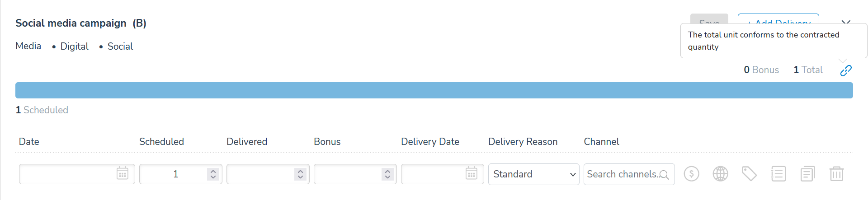Image resolution: width=868 pixels, height=200 pixels.
Task: Open the notes list icon
Action: [778, 174]
